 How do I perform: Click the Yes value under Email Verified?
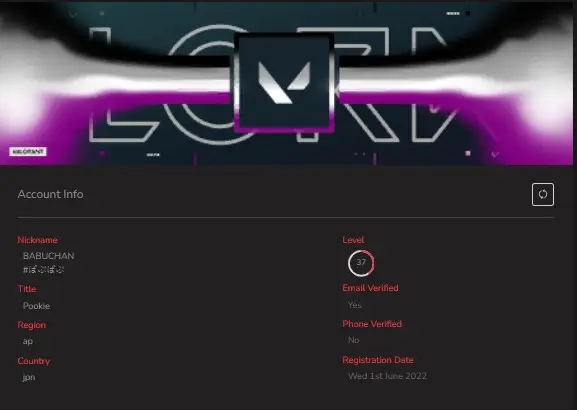coord(355,305)
